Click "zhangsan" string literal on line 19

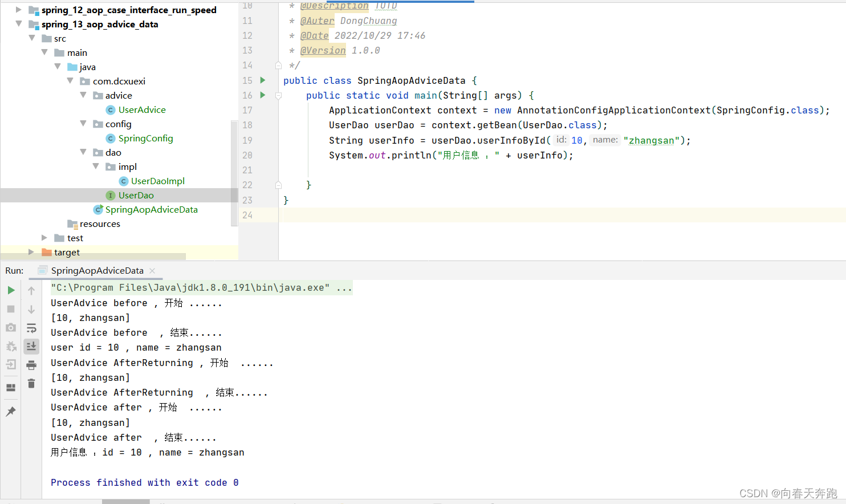click(x=652, y=140)
